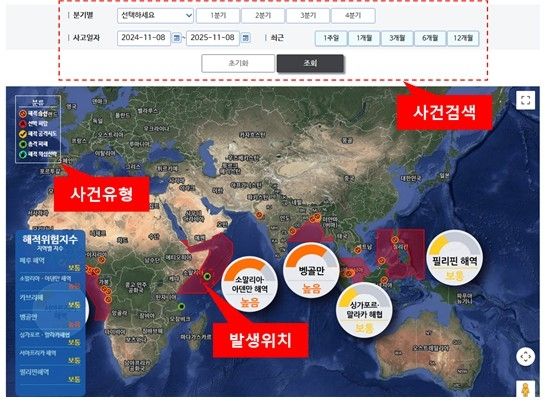Toggle the map fullscreen icon
The image size is (546, 401).
tap(525, 100)
